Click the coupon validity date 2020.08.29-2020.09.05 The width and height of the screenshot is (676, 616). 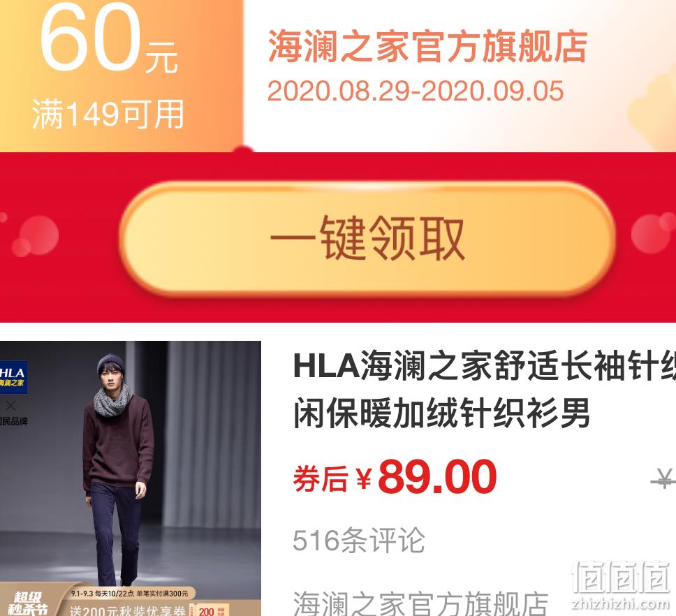416,91
